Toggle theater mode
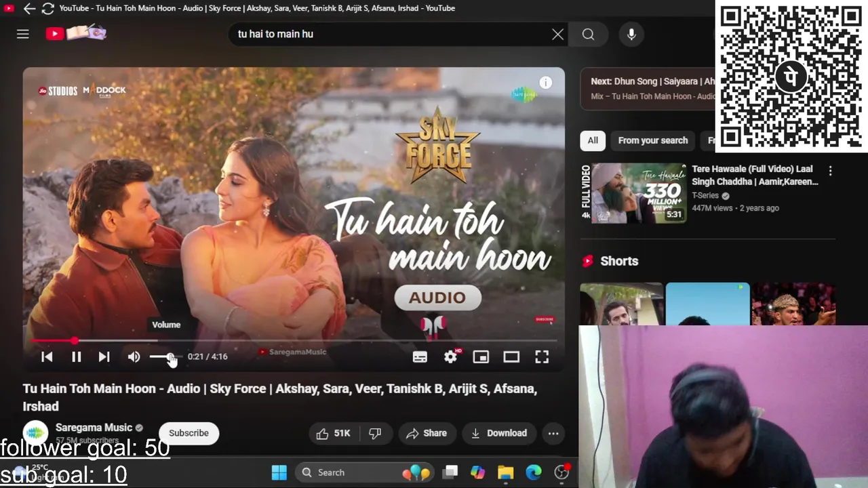Image resolution: width=868 pixels, height=488 pixels. coord(511,357)
